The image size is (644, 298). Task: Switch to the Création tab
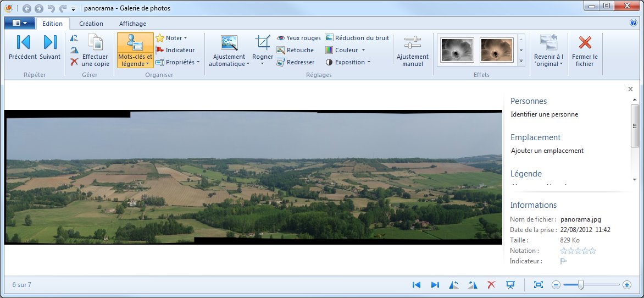(x=91, y=24)
